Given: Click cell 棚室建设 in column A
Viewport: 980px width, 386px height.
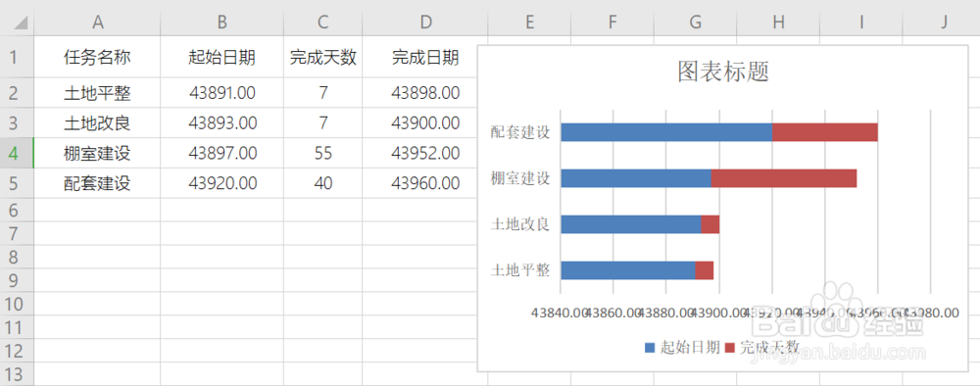Looking at the screenshot, I should (x=97, y=153).
